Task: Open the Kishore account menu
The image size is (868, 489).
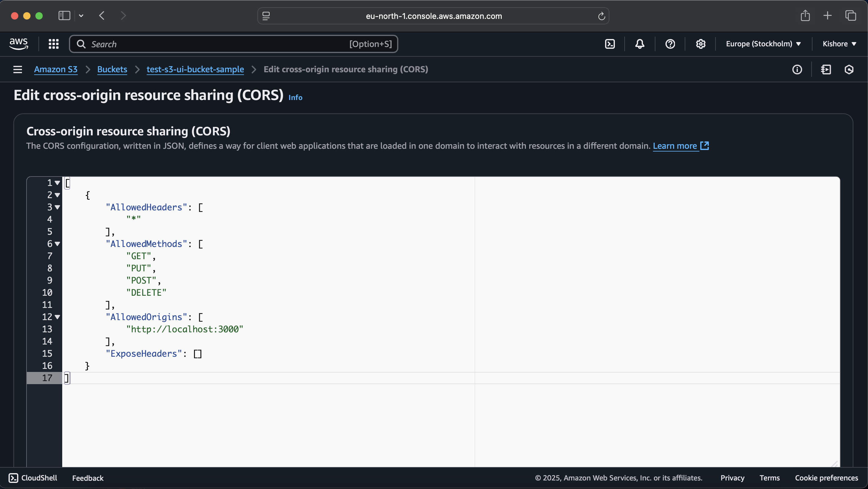Action: (x=839, y=44)
